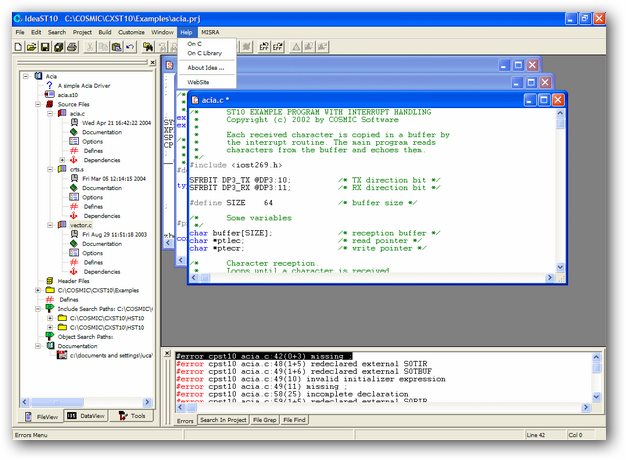The height and width of the screenshot is (460, 626).
Task: Switch to the FileView tab
Action: point(42,416)
